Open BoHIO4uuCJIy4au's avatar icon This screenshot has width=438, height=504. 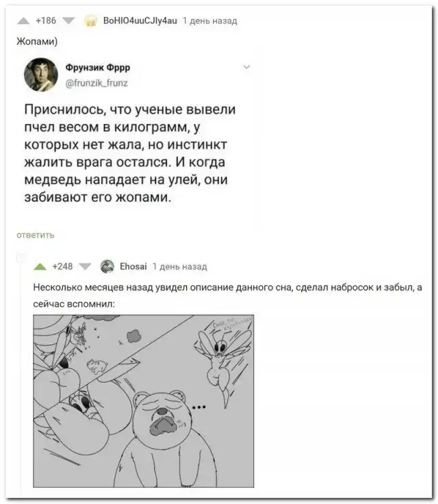(x=90, y=21)
